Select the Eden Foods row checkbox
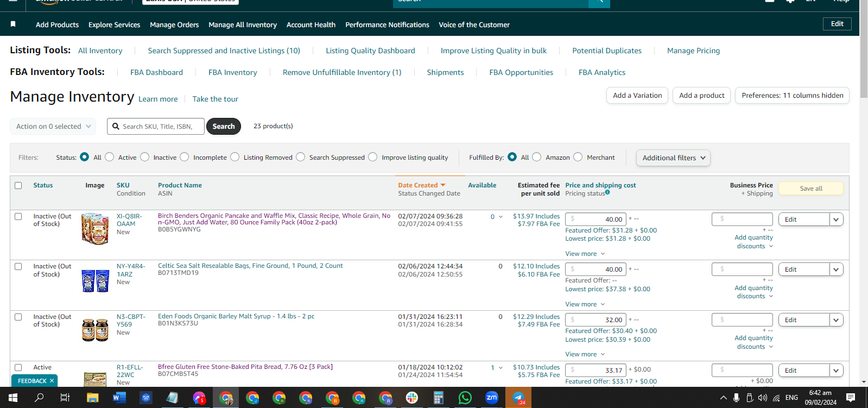868x408 pixels. 18,317
